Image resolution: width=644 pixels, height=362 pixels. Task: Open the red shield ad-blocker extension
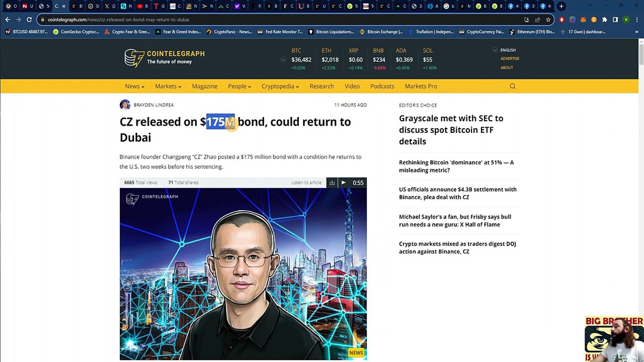click(562, 20)
